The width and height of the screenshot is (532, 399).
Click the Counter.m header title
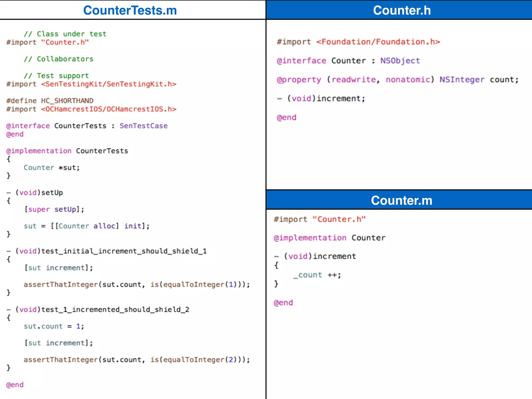click(x=401, y=200)
